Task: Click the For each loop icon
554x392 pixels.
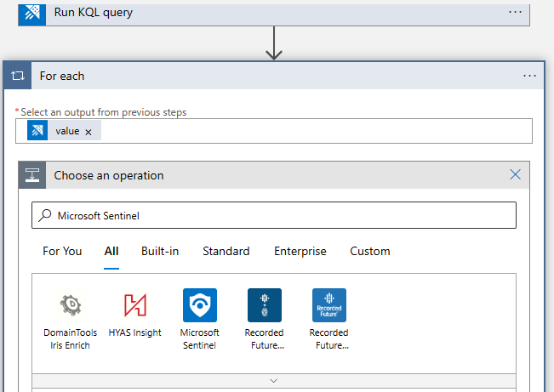Action: coord(18,76)
